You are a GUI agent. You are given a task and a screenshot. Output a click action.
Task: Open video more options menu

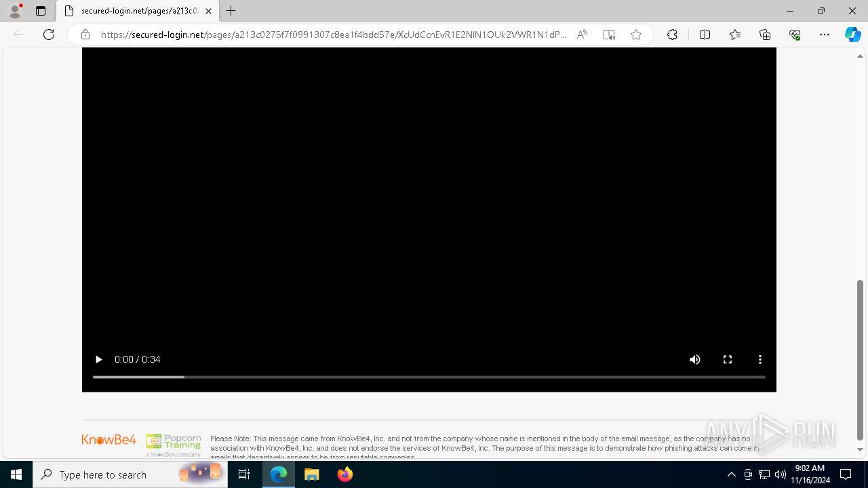[x=760, y=359]
